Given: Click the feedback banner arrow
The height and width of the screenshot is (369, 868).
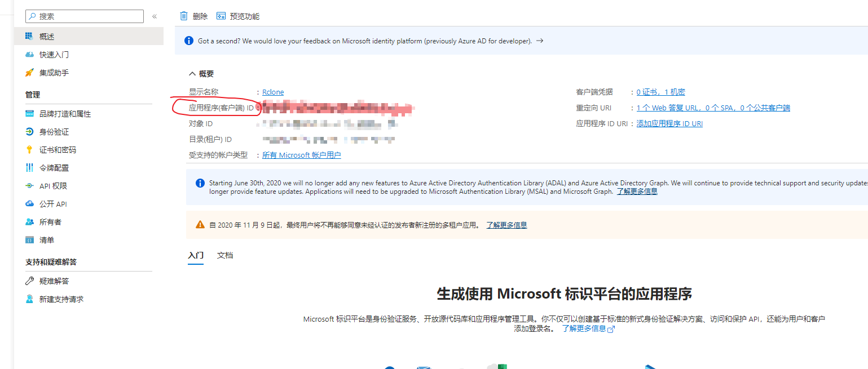Looking at the screenshot, I should point(540,41).
